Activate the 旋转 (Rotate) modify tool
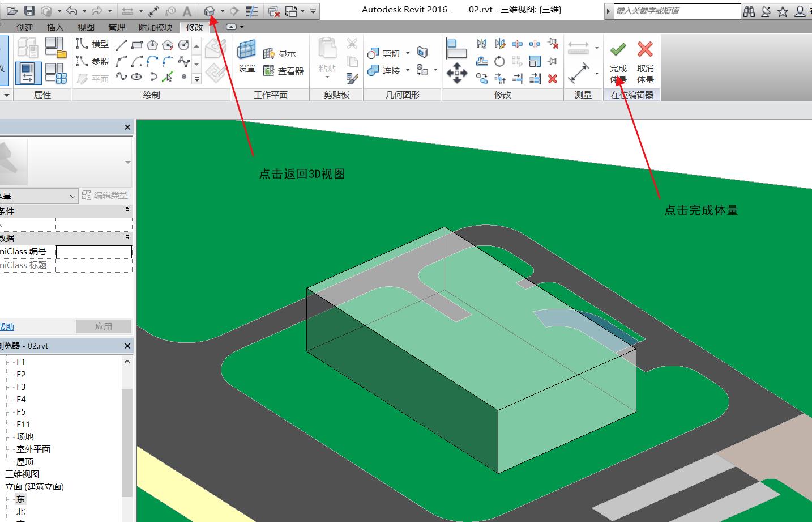Viewport: 812px width, 522px height. (499, 61)
